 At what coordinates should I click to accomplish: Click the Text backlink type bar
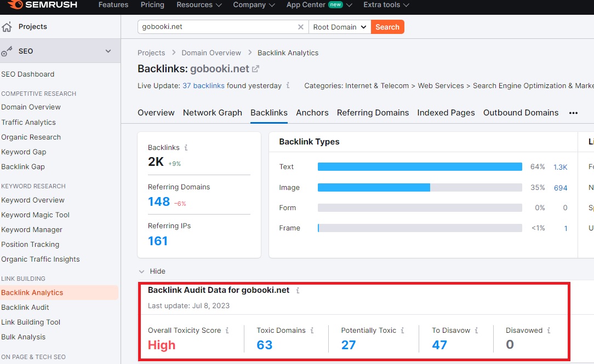[420, 167]
